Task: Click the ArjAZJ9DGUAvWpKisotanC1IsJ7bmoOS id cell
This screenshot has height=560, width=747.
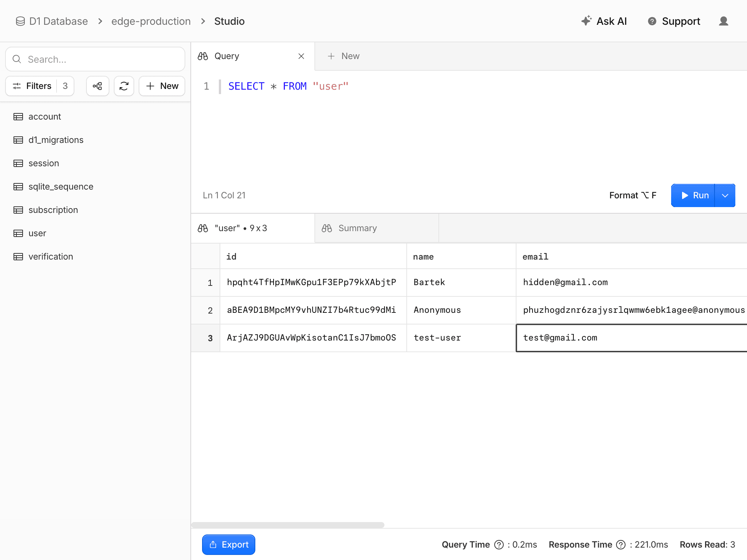Action: click(x=313, y=338)
